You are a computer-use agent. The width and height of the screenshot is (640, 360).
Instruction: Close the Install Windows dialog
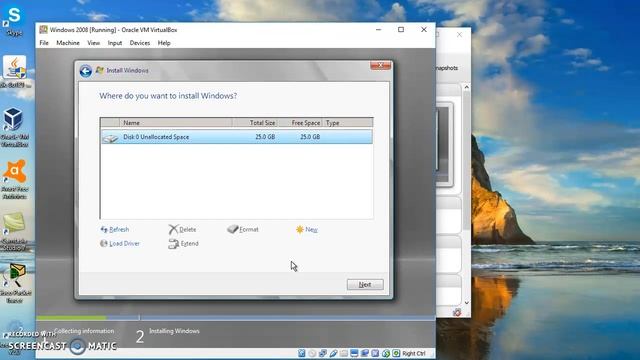(380, 65)
